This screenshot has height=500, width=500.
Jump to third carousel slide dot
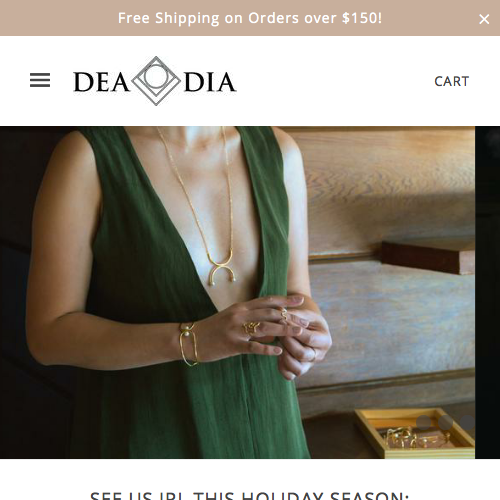point(468,423)
